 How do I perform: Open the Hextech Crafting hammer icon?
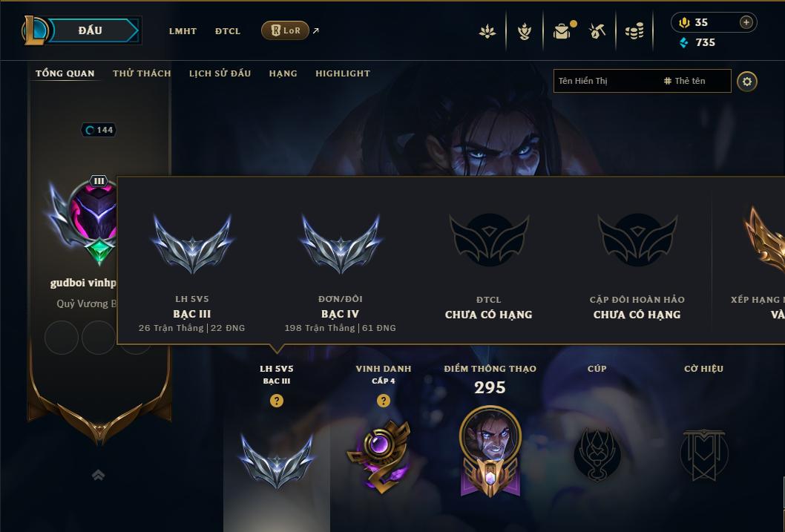pyautogui.click(x=597, y=31)
